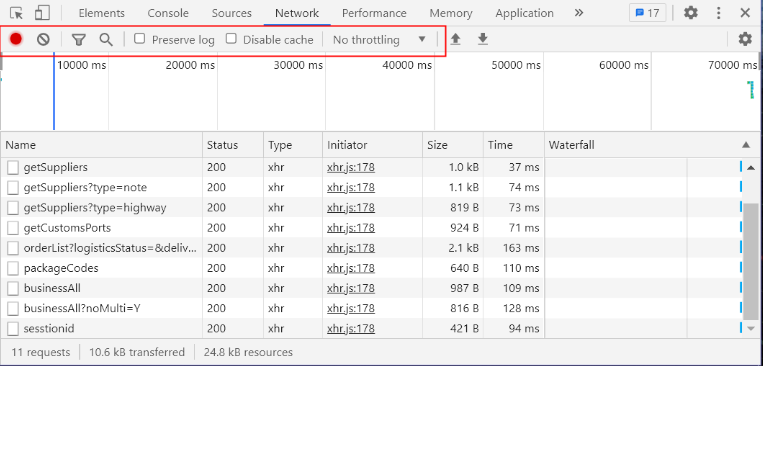Toggle the device toolbar icon
763x470 pixels.
(x=42, y=13)
